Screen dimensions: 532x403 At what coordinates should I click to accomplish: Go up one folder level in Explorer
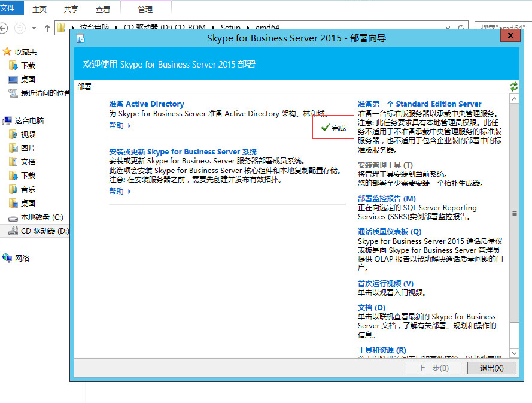click(x=47, y=28)
